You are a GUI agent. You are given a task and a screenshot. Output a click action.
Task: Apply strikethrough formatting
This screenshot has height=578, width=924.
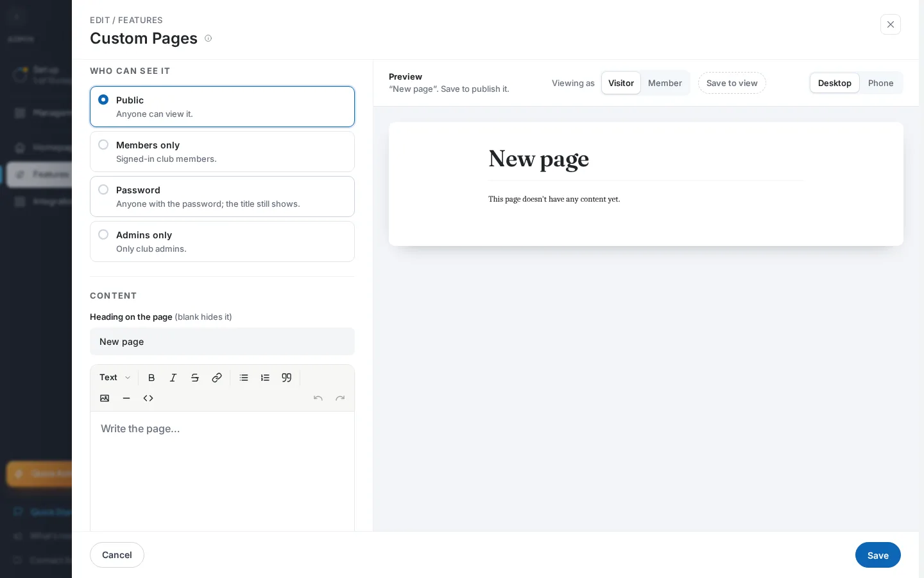pyautogui.click(x=195, y=378)
